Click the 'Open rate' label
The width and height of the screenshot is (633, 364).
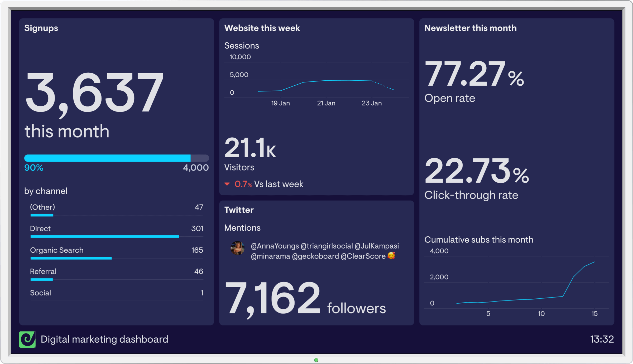point(450,98)
